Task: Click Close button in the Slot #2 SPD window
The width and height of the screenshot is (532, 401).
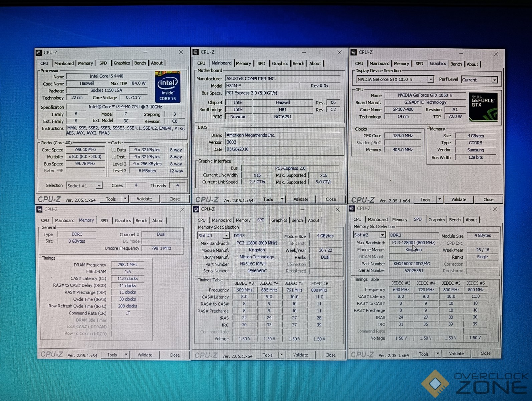Action: click(x=486, y=353)
